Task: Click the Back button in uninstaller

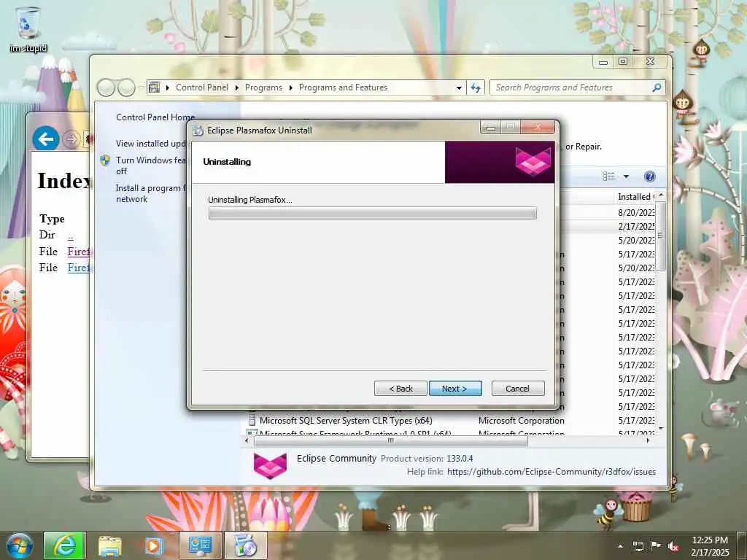Action: 400,389
